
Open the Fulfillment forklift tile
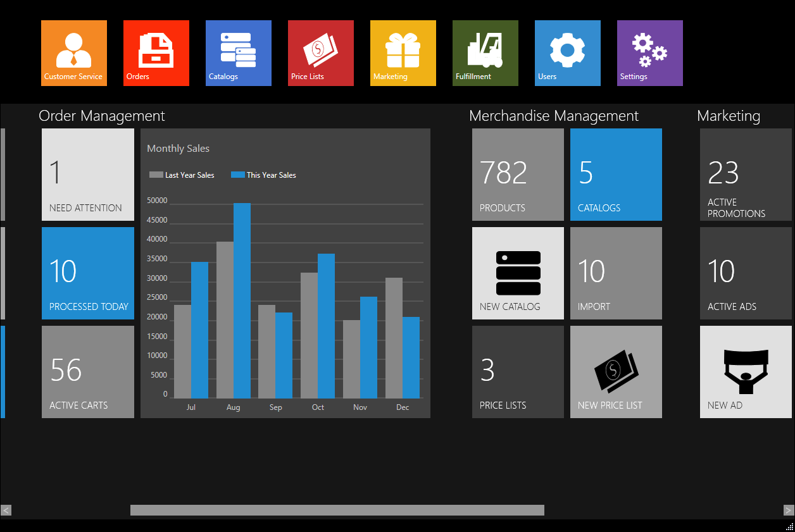point(485,53)
